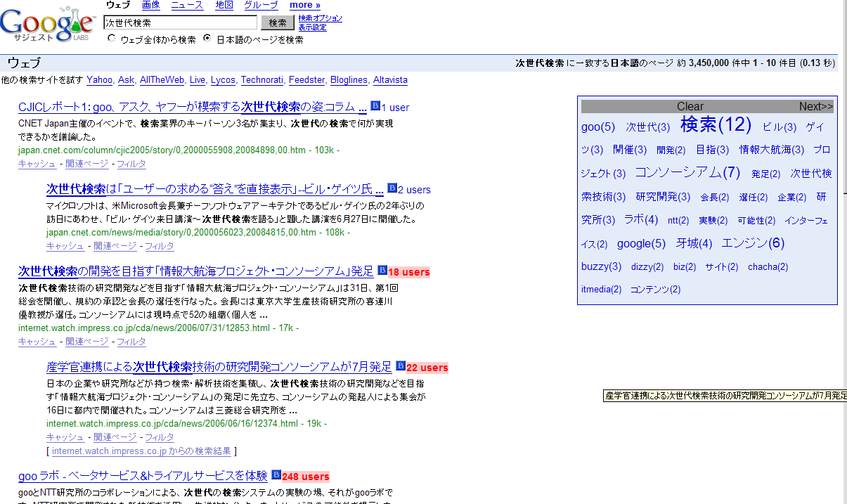Select the buzzy(3) tag
847x504 pixels.
tap(601, 266)
